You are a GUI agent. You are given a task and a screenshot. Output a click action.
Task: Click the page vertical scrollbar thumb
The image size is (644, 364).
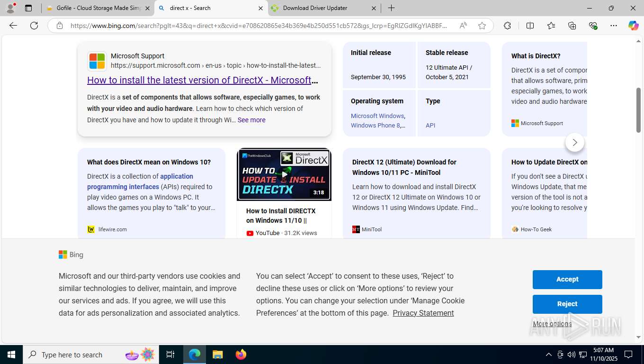coord(638,110)
